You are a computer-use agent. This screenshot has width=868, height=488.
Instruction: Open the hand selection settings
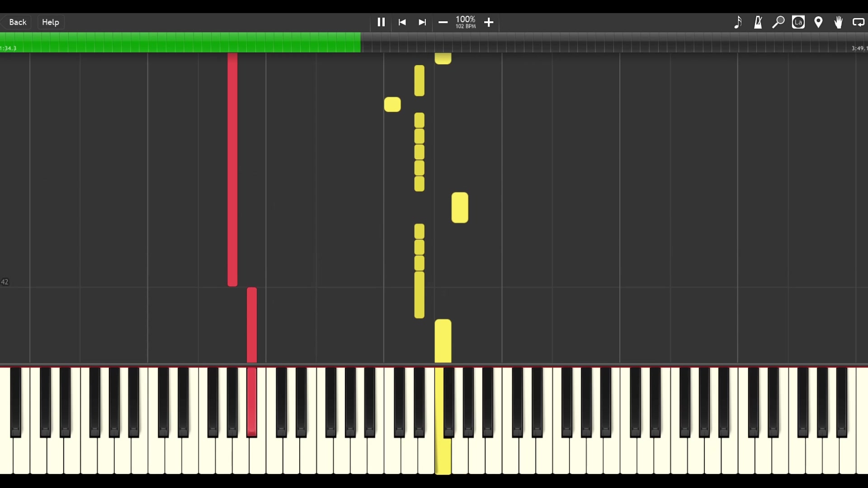tap(839, 22)
